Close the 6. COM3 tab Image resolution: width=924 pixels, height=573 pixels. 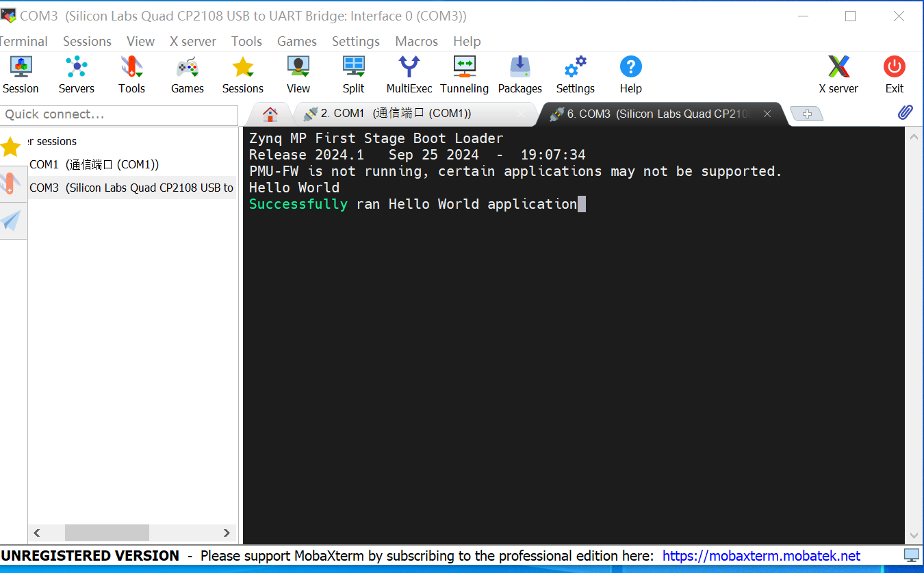pos(767,114)
